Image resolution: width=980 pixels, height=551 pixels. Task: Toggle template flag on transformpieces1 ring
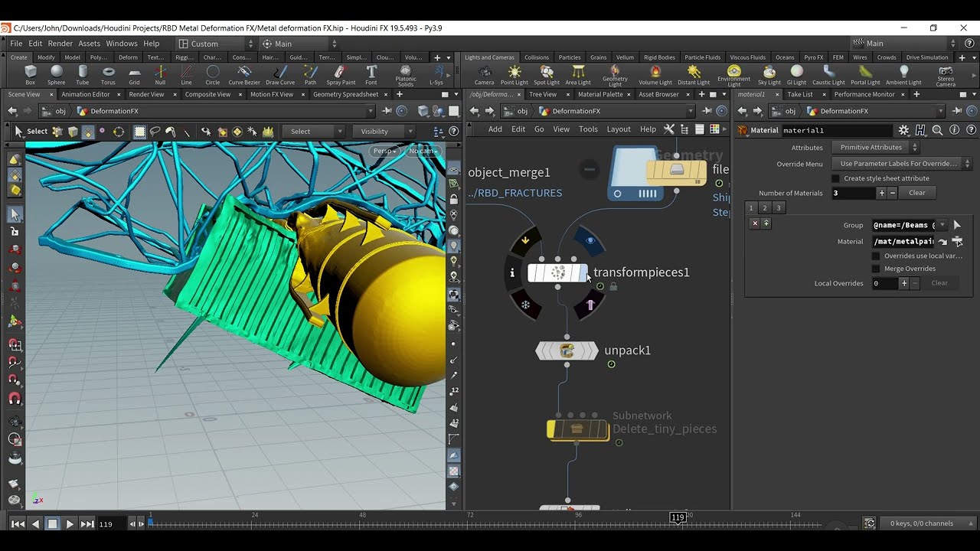(590, 305)
